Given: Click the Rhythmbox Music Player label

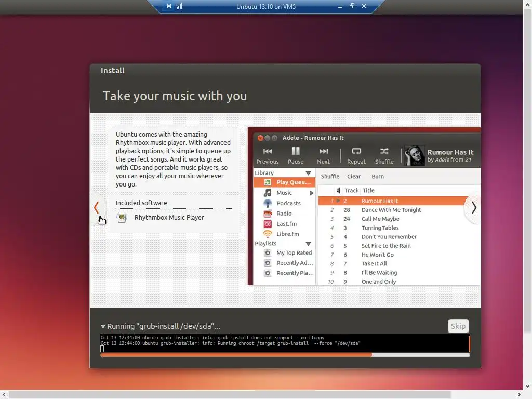Looking at the screenshot, I should tap(169, 218).
